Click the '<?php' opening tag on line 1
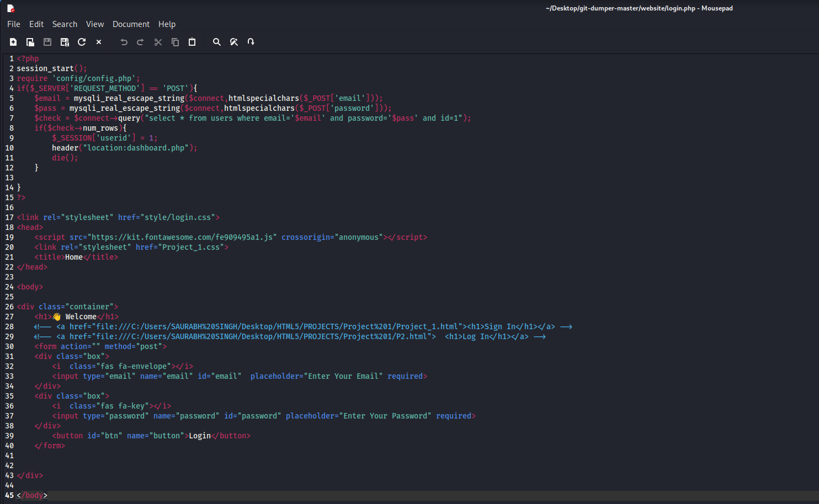The width and height of the screenshot is (819, 504). (28, 58)
